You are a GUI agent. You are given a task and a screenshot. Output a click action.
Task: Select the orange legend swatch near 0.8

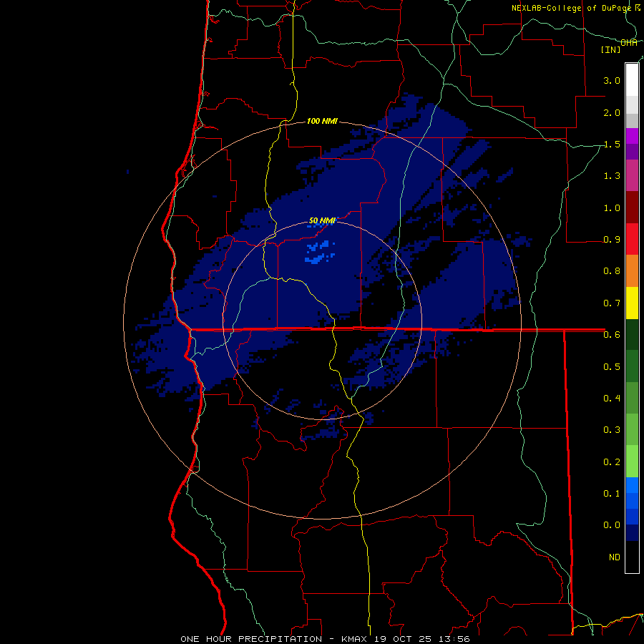pos(632,270)
